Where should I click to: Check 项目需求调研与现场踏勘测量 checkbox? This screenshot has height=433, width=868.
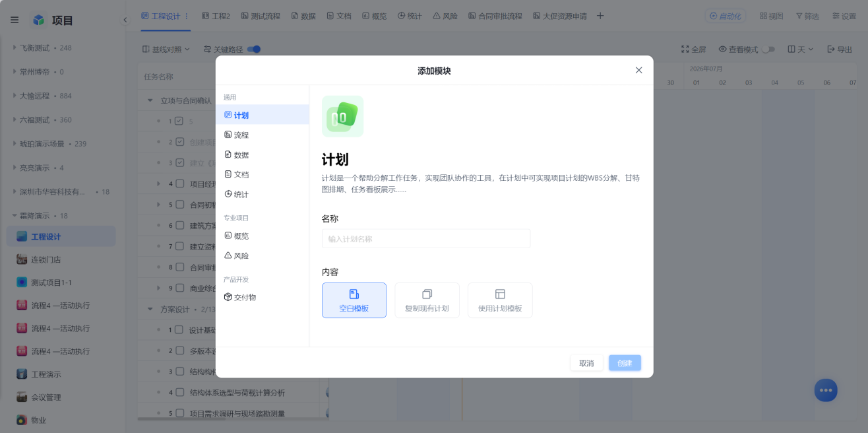coord(179,413)
